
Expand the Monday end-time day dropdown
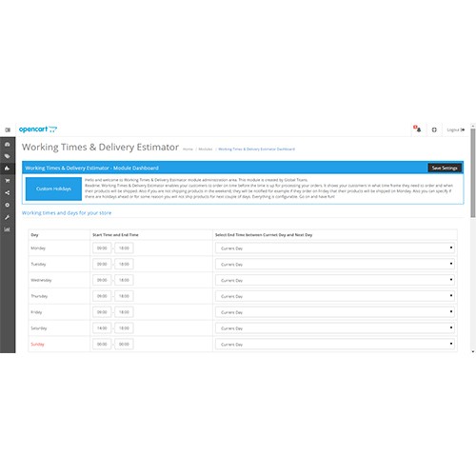point(335,248)
